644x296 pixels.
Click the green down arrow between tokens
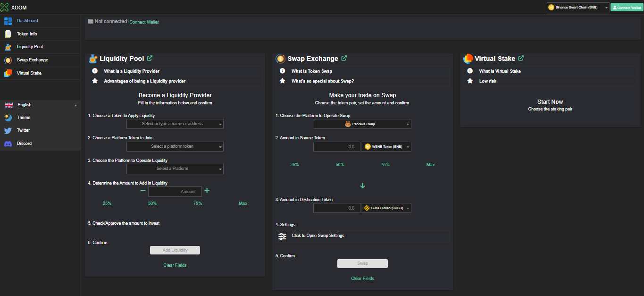point(362,186)
